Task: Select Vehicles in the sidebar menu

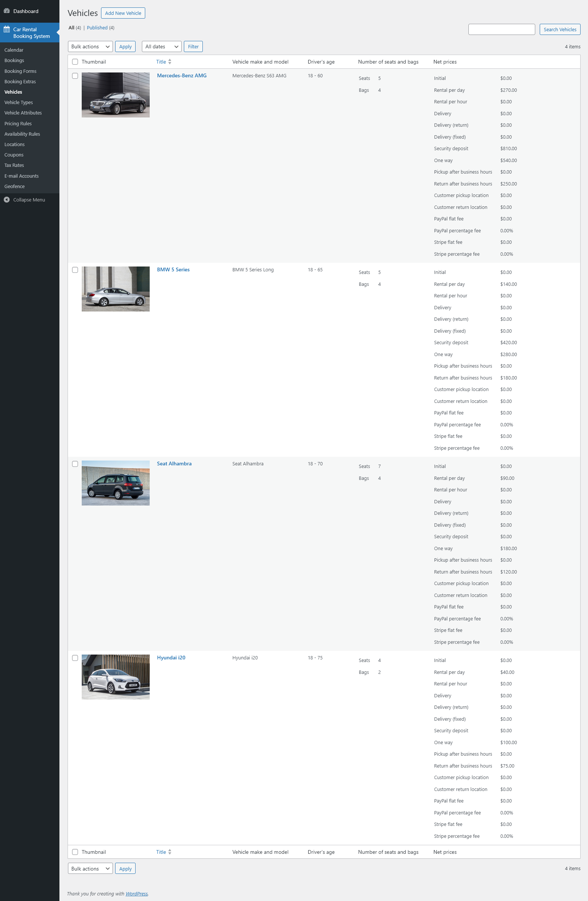Action: click(13, 92)
